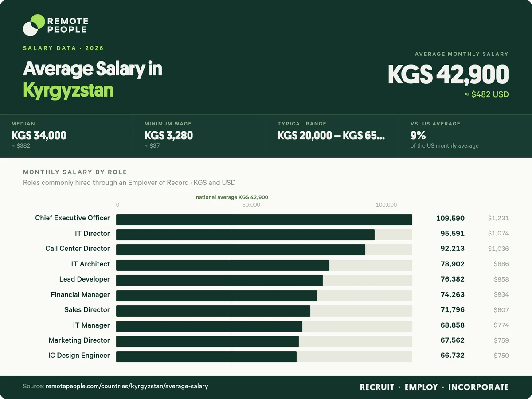This screenshot has height=399, width=532.
Task: Click the 'KGS 42,900' headline figure
Action: [448, 74]
